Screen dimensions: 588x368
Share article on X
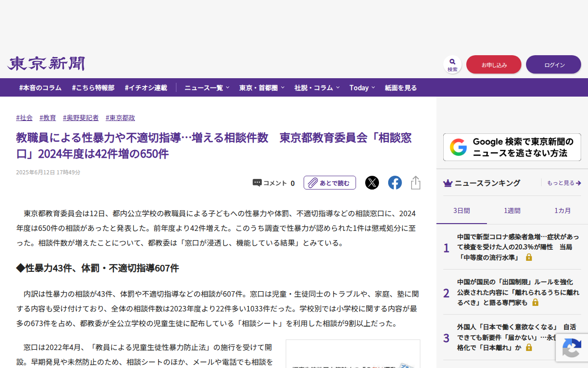click(x=372, y=183)
